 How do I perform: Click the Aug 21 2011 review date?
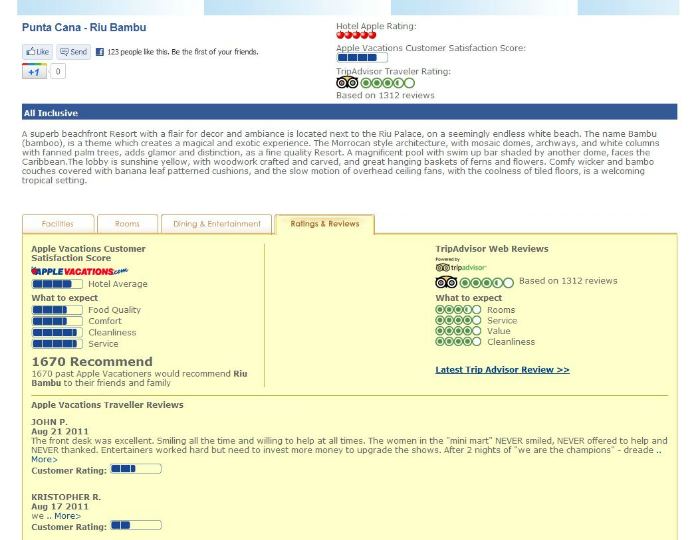[60, 432]
